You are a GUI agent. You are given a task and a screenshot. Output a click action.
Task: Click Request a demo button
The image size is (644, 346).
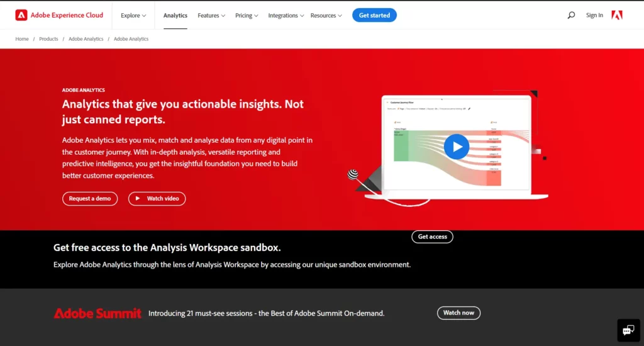[x=90, y=198]
